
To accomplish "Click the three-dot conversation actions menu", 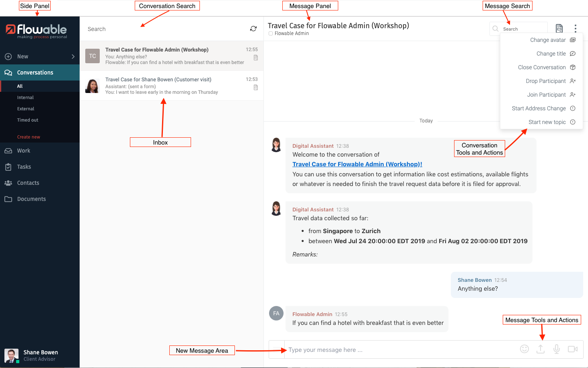I will click(576, 28).
